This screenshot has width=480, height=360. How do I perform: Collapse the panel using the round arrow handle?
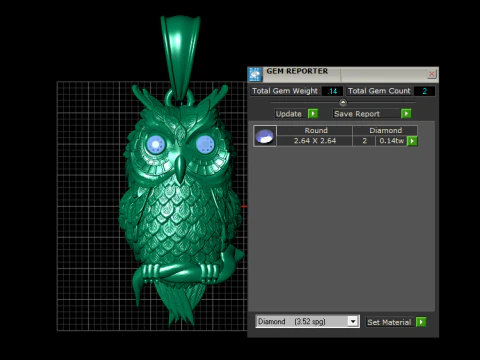343,102
